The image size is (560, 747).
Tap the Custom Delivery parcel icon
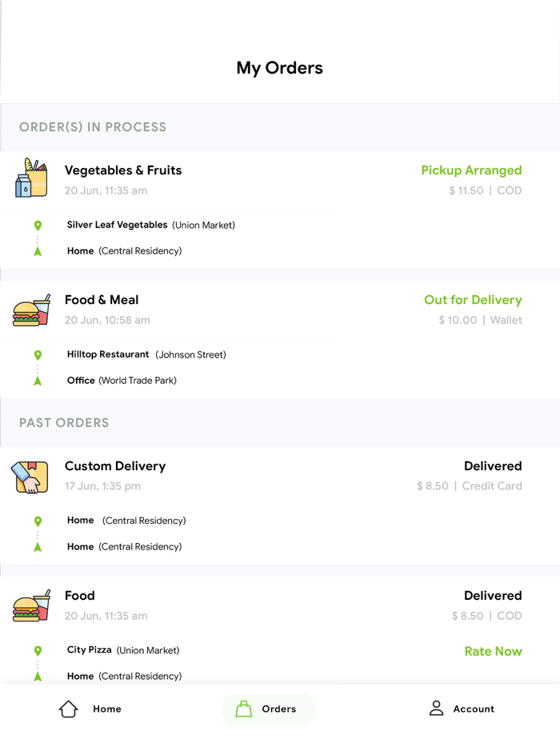tap(30, 475)
